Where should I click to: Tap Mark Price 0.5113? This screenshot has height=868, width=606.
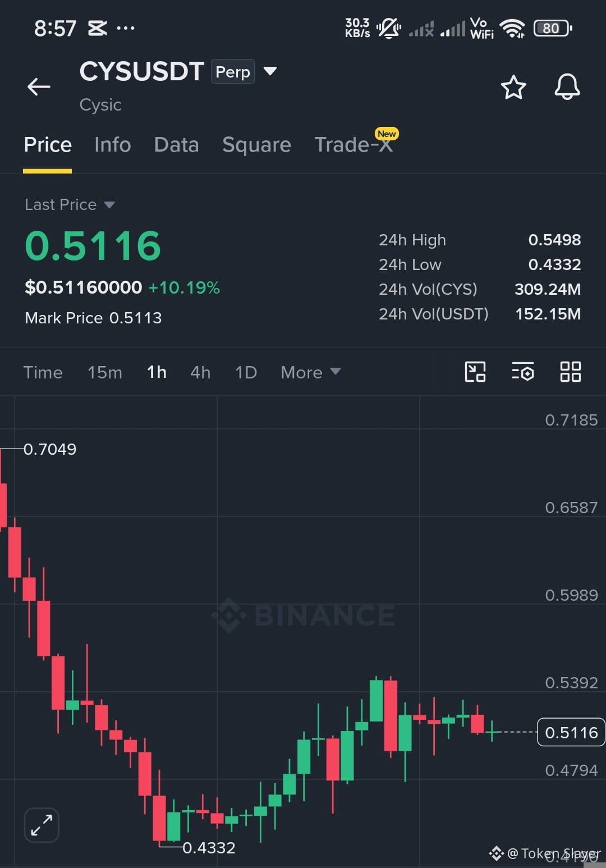click(x=93, y=318)
